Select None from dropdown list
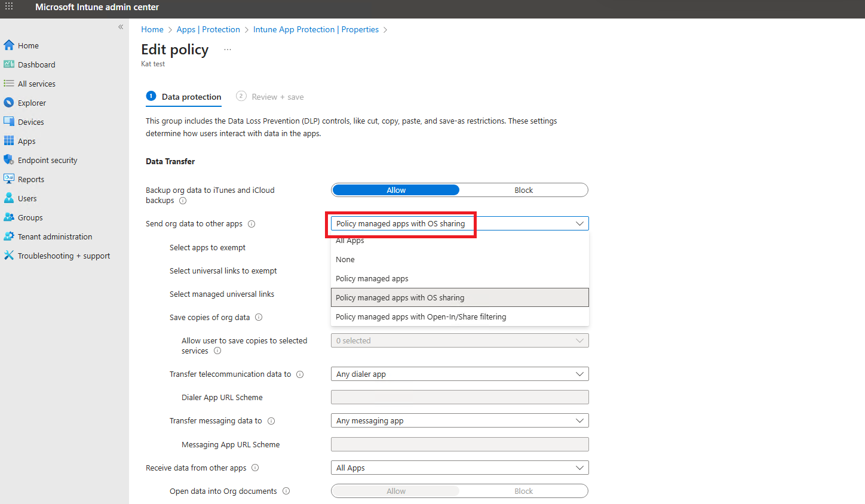 (x=460, y=259)
